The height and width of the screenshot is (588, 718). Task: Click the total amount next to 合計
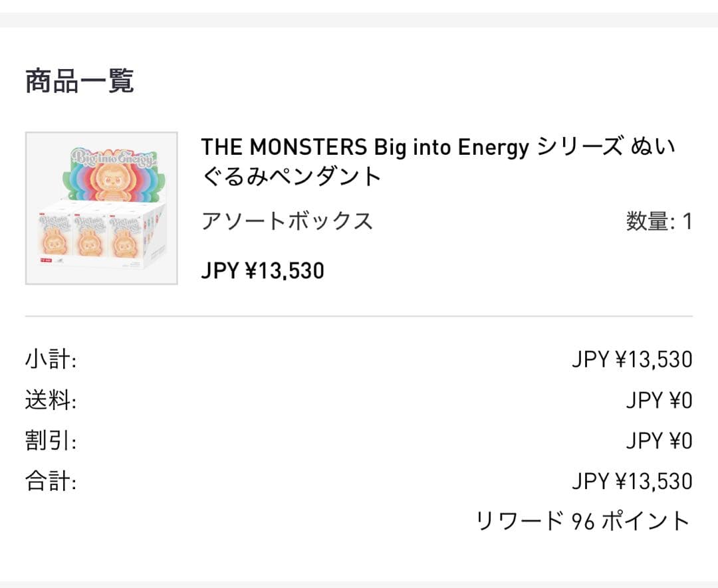point(632,482)
